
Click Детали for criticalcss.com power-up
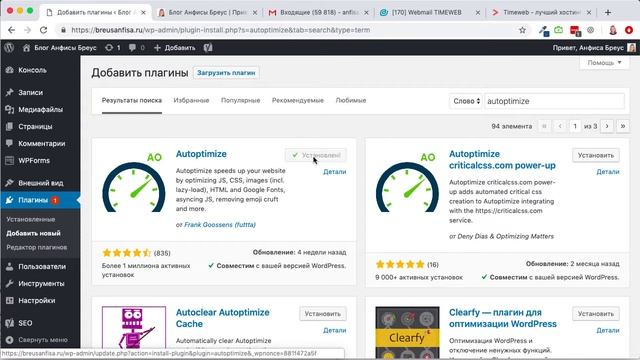point(608,172)
